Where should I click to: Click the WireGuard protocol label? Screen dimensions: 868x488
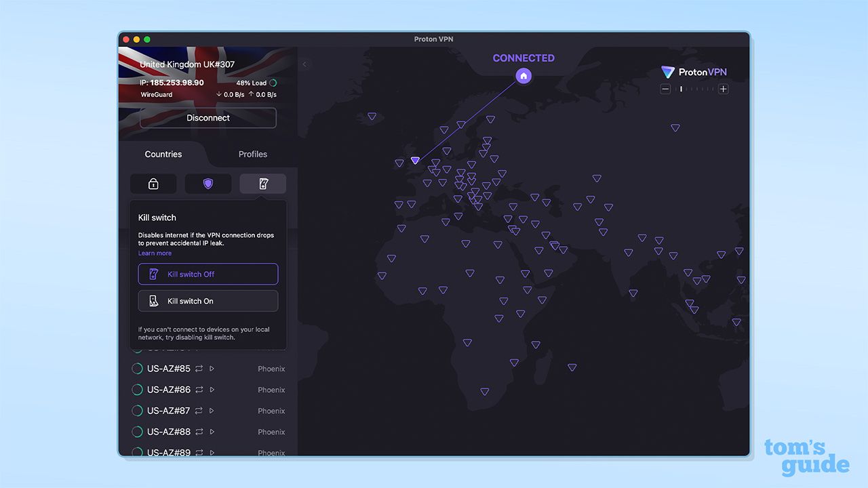pos(157,95)
